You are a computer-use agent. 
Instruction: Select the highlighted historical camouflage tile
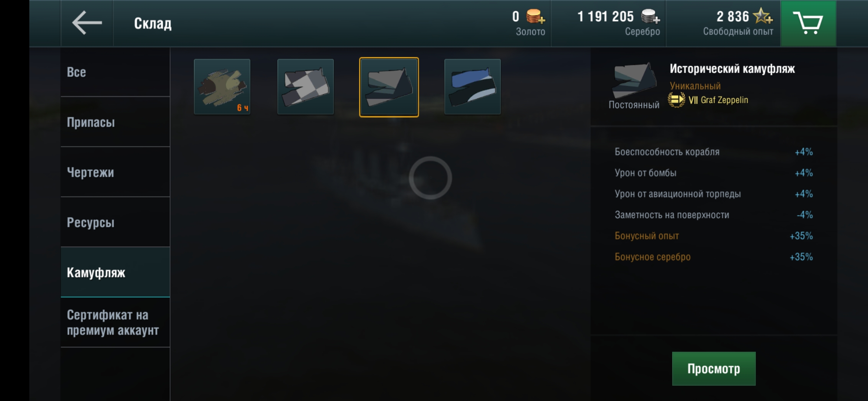click(x=389, y=87)
